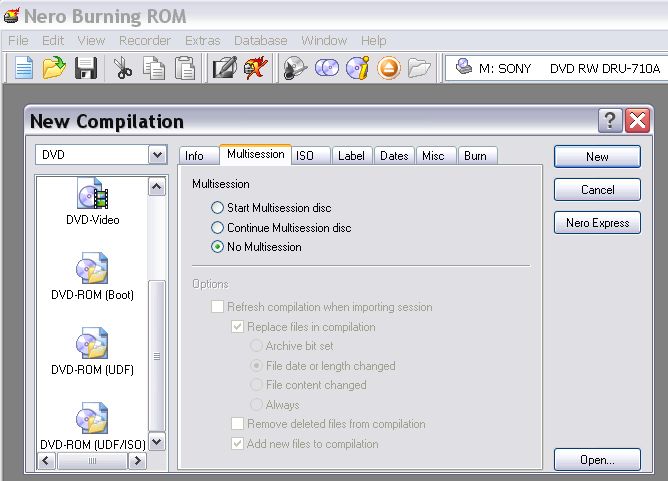
Task: Open the Extras menu
Action: [x=202, y=40]
